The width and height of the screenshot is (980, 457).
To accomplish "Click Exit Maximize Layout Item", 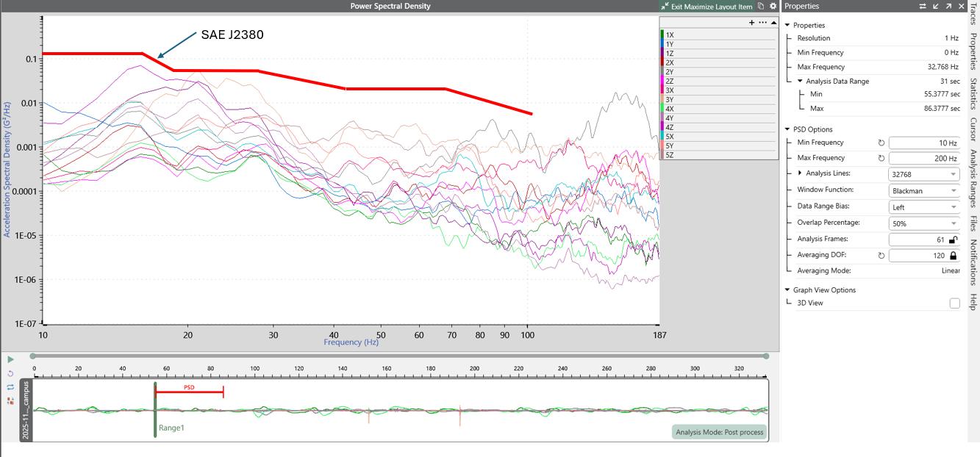I will [x=706, y=6].
